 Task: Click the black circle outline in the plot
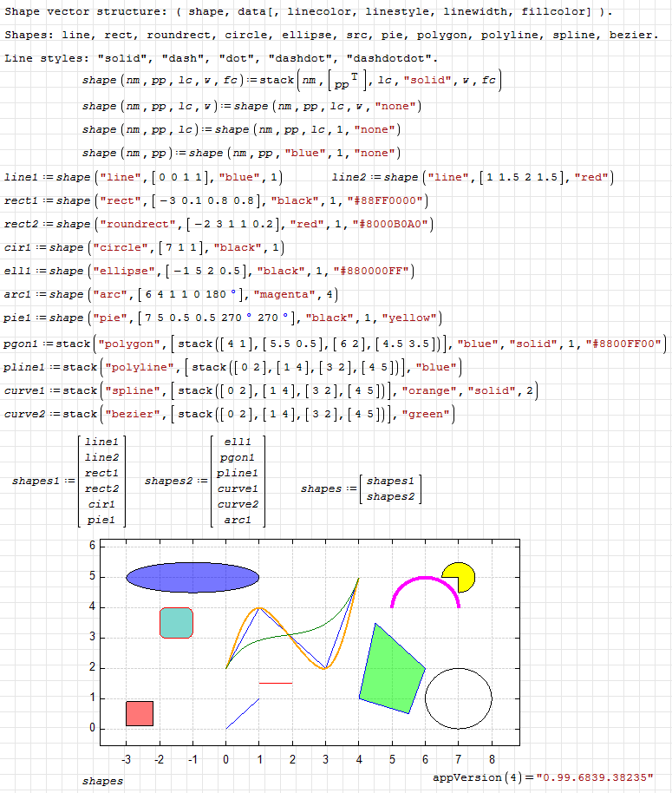click(459, 698)
